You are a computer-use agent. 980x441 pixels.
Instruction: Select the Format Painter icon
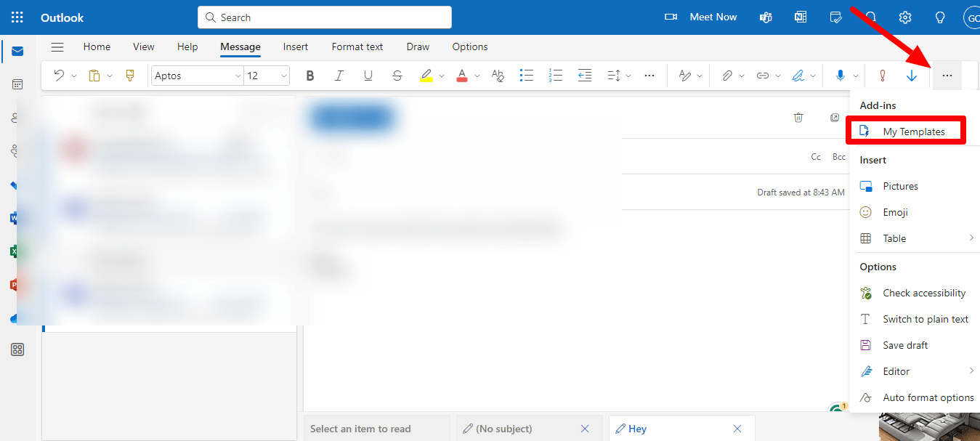(x=130, y=76)
